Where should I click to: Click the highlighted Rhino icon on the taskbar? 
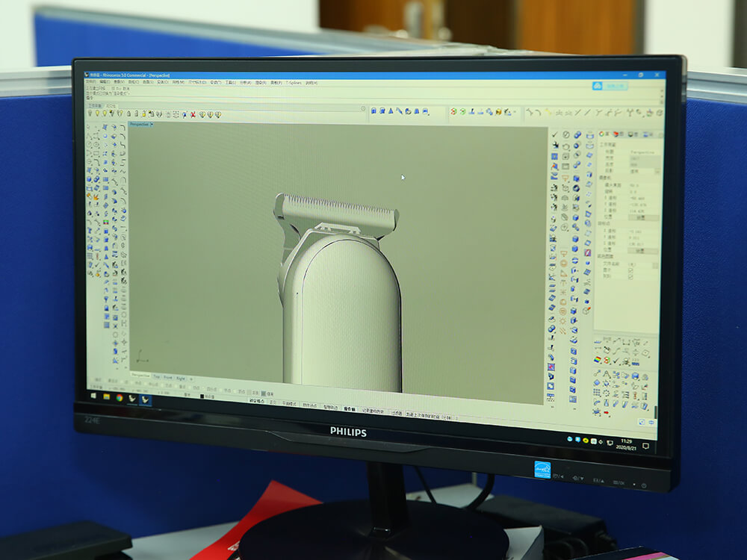tap(145, 399)
